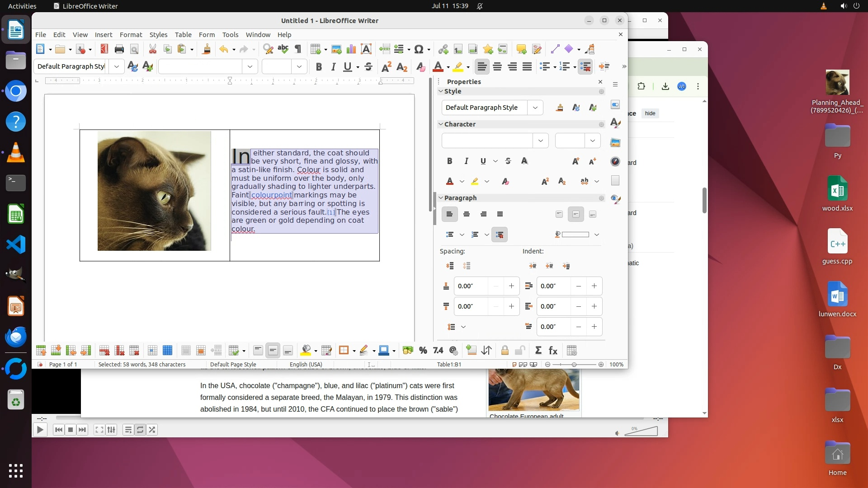Click the Print icon in toolbar
Screen dimensions: 868x488
pyautogui.click(x=119, y=49)
